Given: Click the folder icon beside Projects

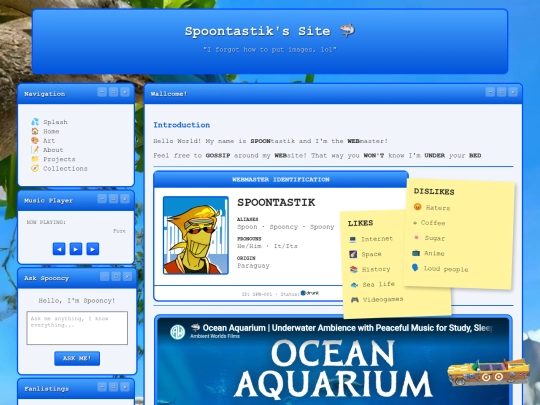Looking at the screenshot, I should [35, 159].
